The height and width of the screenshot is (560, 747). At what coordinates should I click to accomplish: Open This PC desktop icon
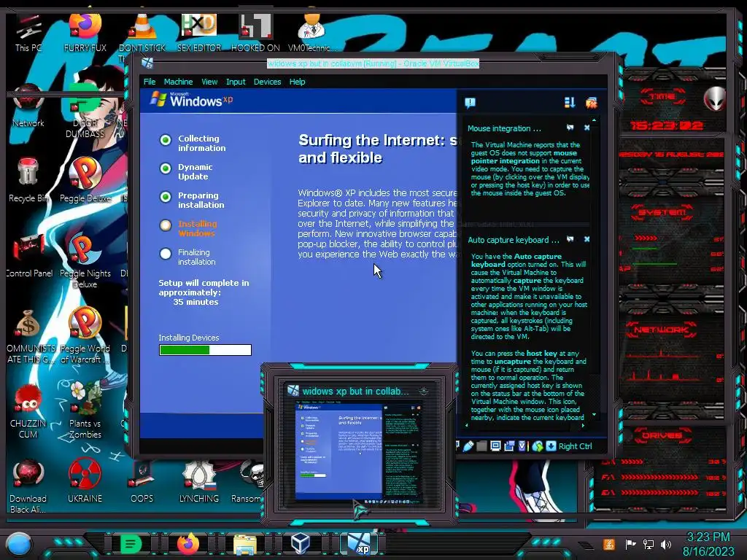[28, 34]
